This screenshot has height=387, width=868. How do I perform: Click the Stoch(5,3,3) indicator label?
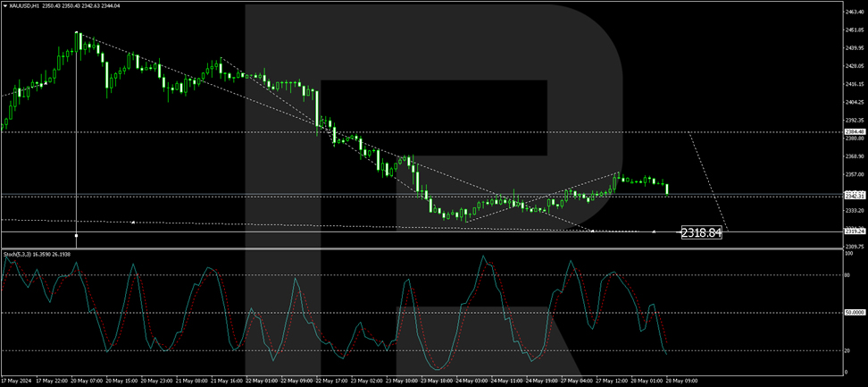pyautogui.click(x=16, y=254)
